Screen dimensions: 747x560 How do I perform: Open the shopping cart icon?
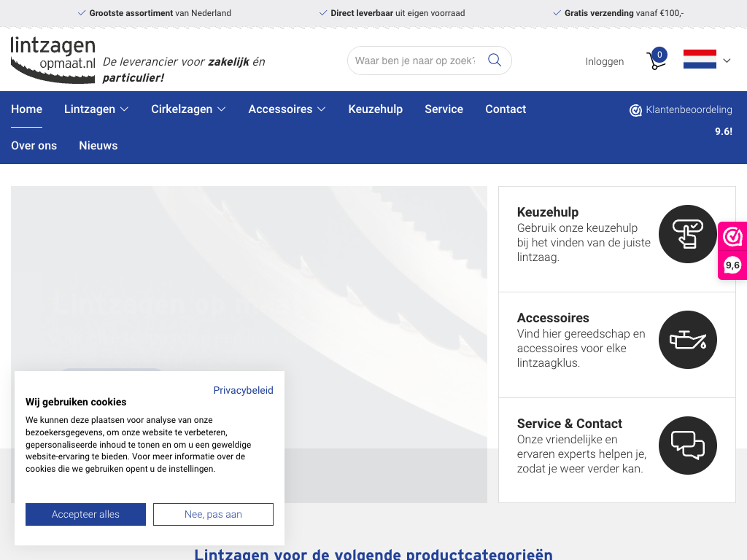pos(656,61)
